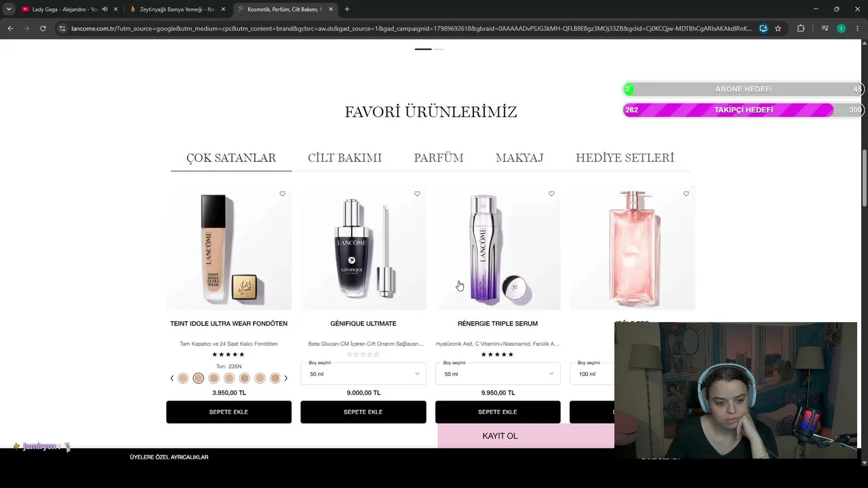
Task: Expand Rénergie Triple Serum size selector
Action: click(498, 373)
